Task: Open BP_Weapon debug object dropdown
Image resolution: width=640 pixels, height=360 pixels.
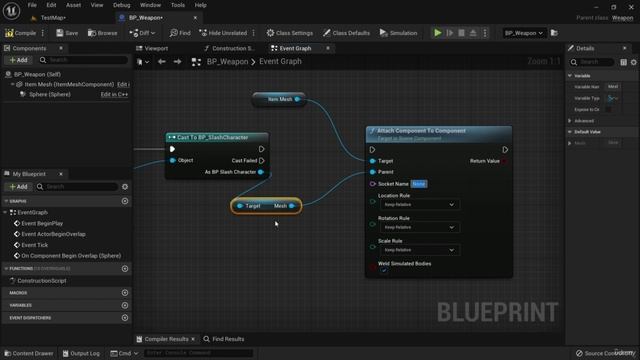Action: click(x=524, y=33)
